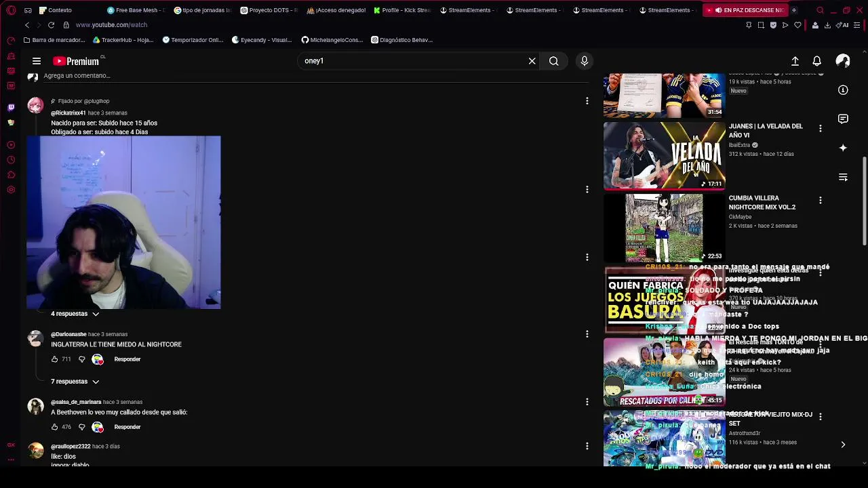The width and height of the screenshot is (868, 488).
Task: Switch to the Proyecto DOTS tab
Action: coord(269,10)
